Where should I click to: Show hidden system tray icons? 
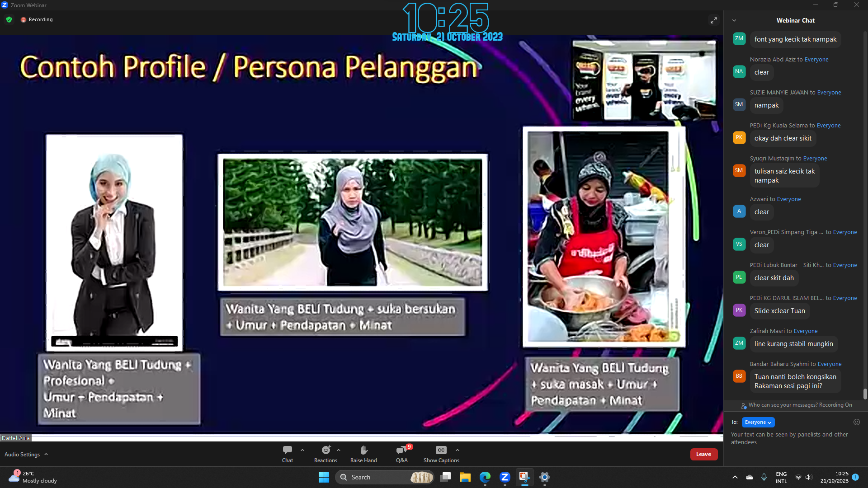point(735,477)
